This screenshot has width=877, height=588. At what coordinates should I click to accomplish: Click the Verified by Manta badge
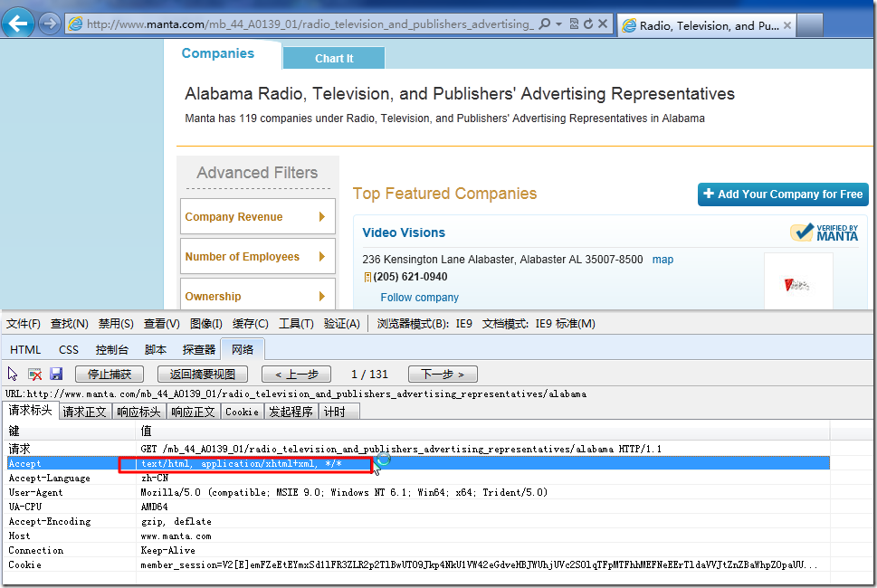coord(824,232)
